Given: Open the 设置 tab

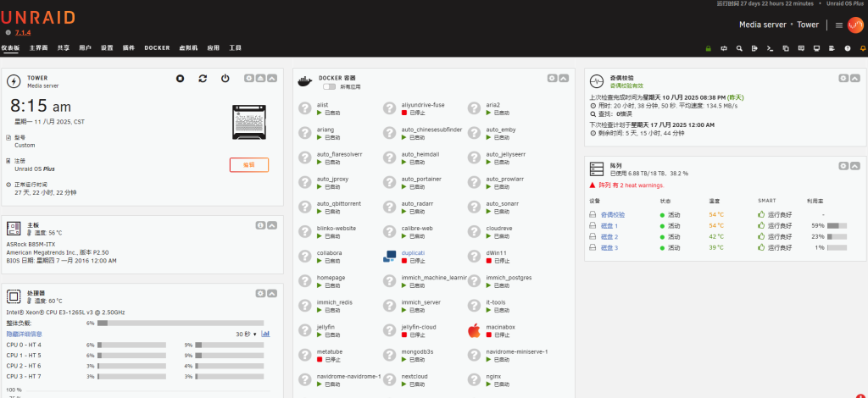Looking at the screenshot, I should click(107, 48).
